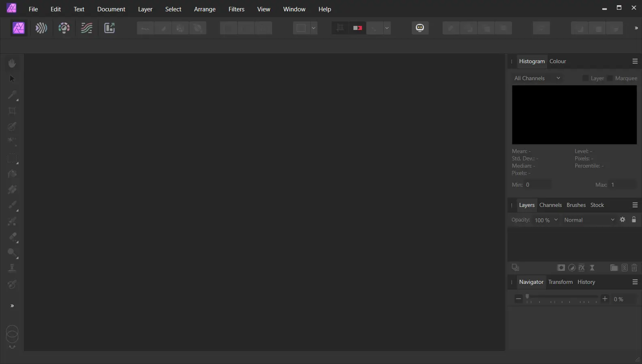Toggle the snapping grid icon

[340, 28]
